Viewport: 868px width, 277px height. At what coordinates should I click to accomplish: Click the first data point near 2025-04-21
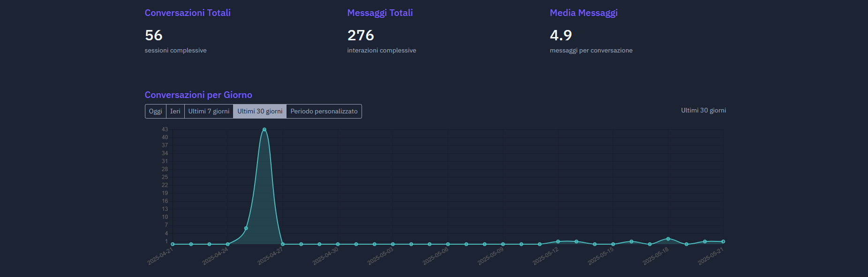click(x=173, y=244)
